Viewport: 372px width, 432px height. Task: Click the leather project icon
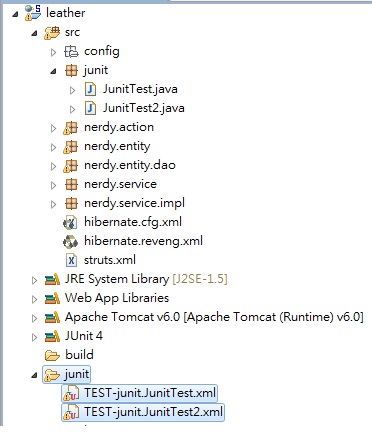[33, 13]
